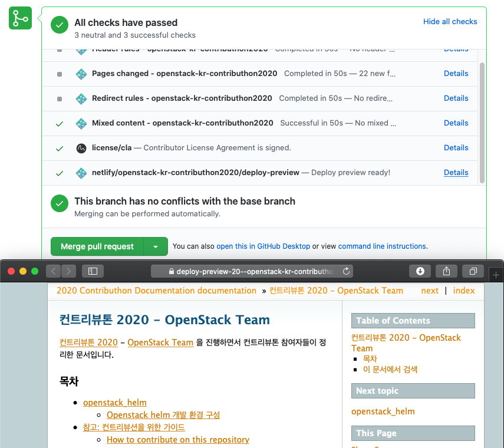Click the green checkmark beside All checks have passed
The height and width of the screenshot is (448, 504).
click(x=60, y=25)
